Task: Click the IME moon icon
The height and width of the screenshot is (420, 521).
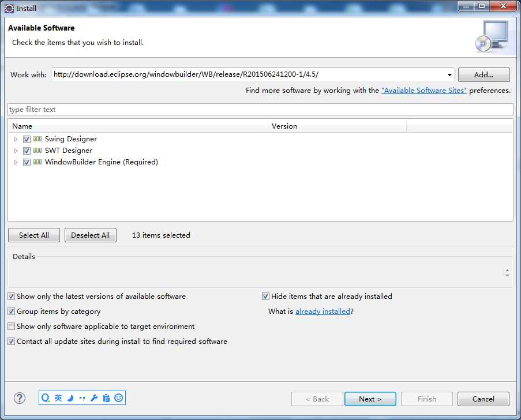Action: (70, 398)
